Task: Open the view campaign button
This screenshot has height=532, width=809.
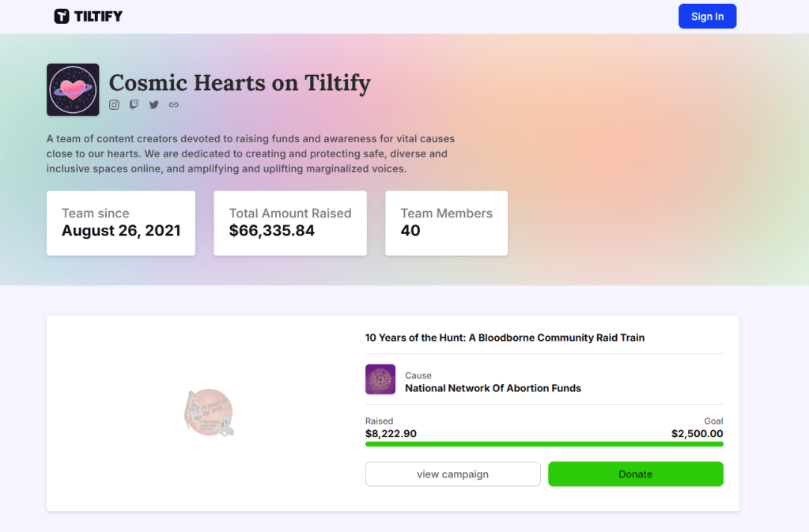Action: tap(452, 474)
